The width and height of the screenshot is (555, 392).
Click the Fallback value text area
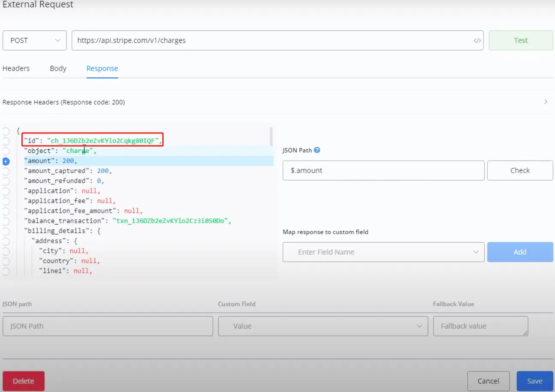[x=480, y=326]
